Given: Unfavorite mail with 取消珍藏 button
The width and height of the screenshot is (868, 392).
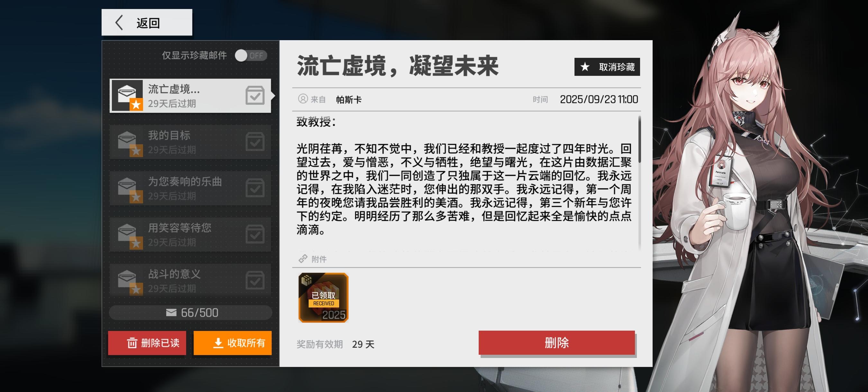Looking at the screenshot, I should 607,67.
